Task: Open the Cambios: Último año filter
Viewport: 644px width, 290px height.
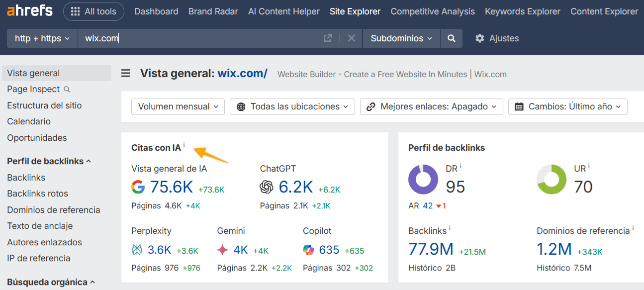Action: (x=567, y=106)
